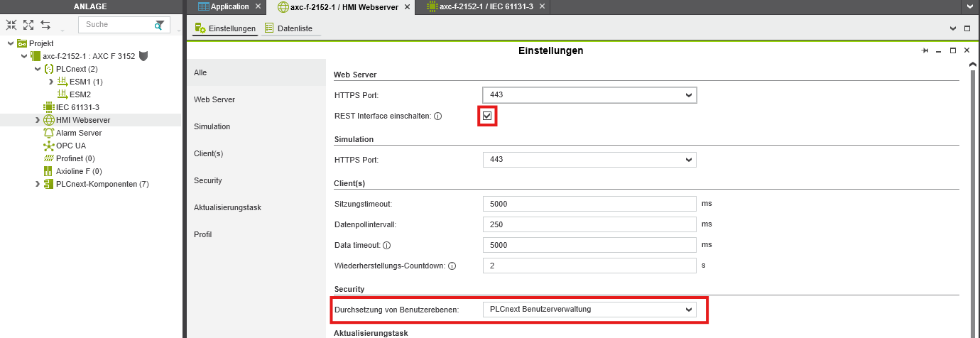Expand the ESM1 tree node
The width and height of the screenshot is (980, 338).
(x=51, y=82)
